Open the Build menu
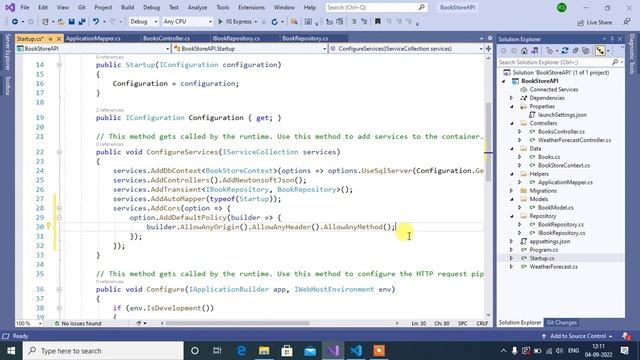 click(127, 7)
